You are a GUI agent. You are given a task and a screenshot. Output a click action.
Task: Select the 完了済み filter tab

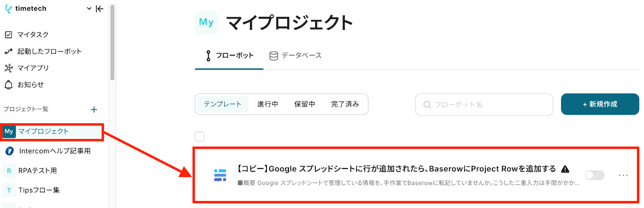pyautogui.click(x=345, y=104)
